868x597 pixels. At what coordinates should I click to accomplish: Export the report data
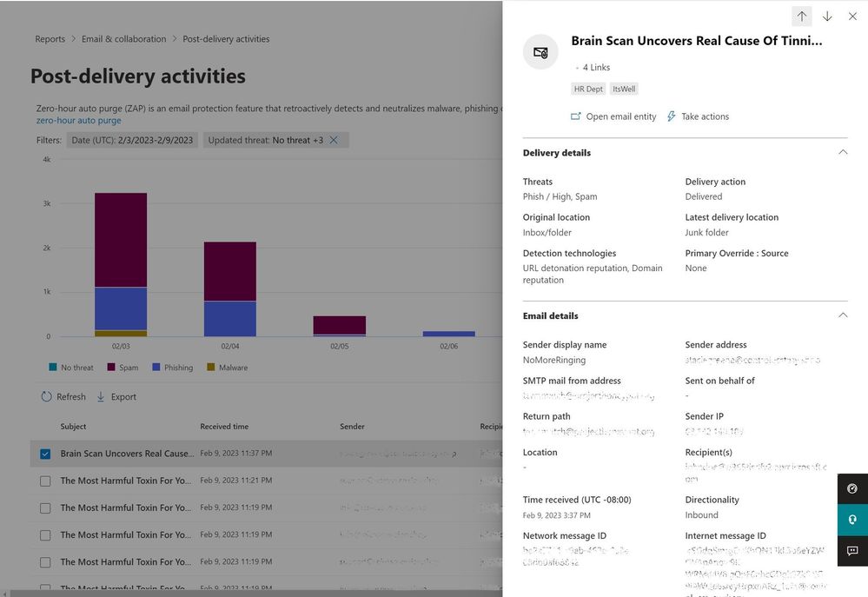[x=116, y=396]
